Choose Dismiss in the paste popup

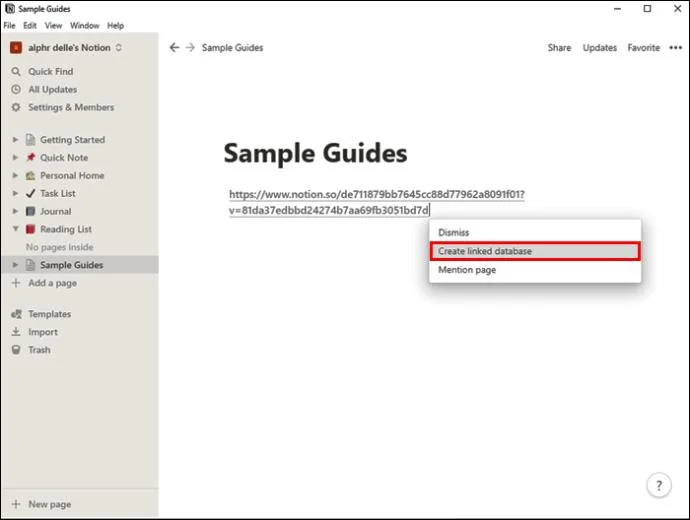535,232
